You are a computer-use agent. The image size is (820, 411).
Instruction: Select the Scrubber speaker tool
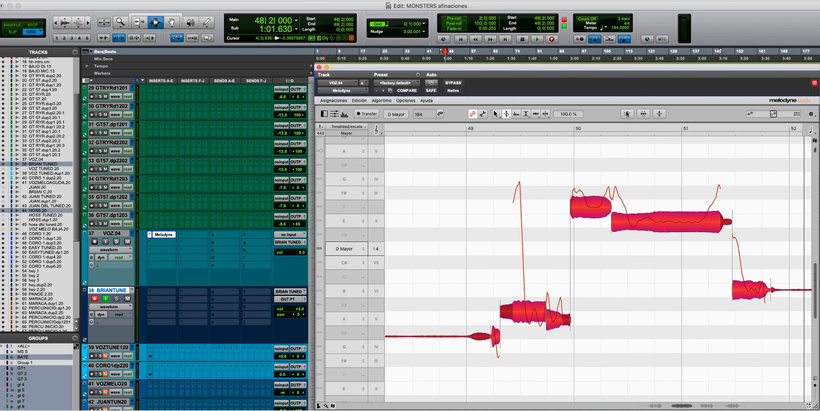coord(190,22)
